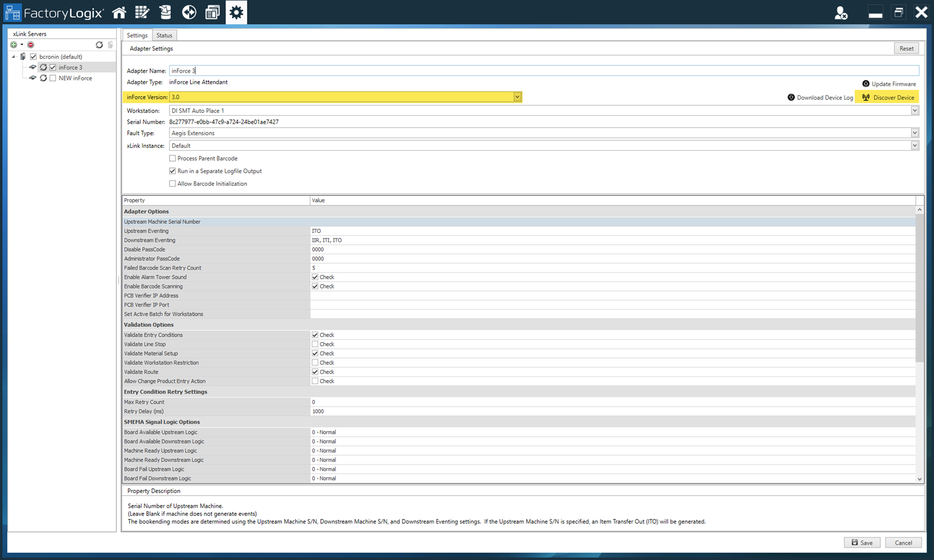
Task: Click the floppy disk icon on Save
Action: point(854,542)
